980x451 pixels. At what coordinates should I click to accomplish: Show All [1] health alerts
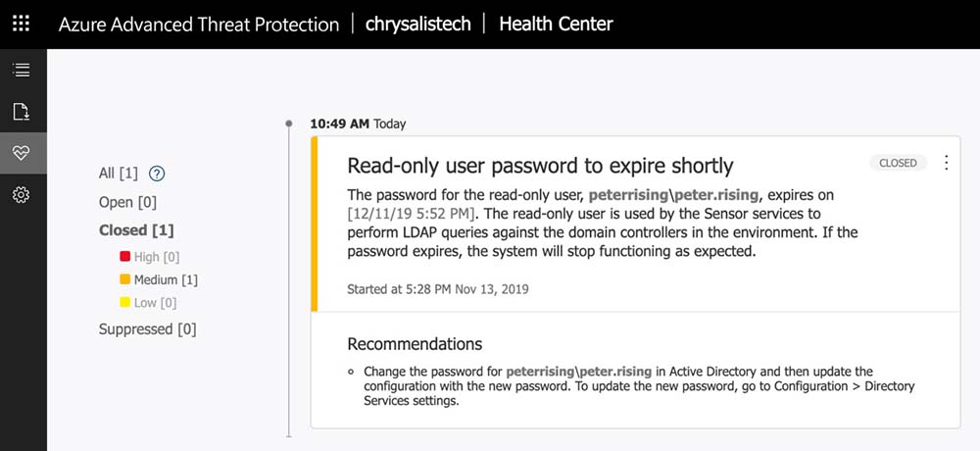click(119, 174)
